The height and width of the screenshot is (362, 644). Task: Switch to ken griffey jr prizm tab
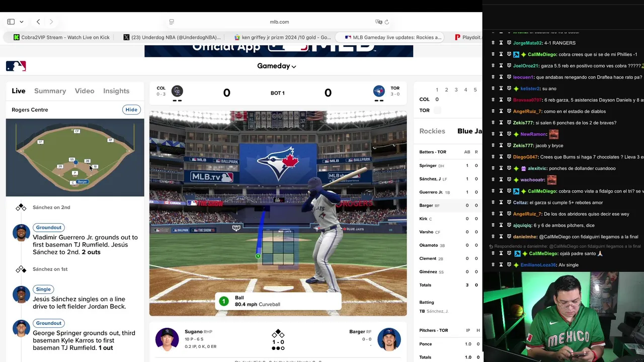pos(283,37)
